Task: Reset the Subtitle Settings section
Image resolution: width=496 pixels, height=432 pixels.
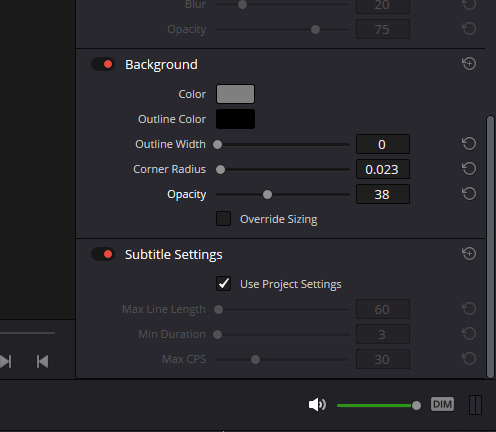Action: click(x=469, y=254)
